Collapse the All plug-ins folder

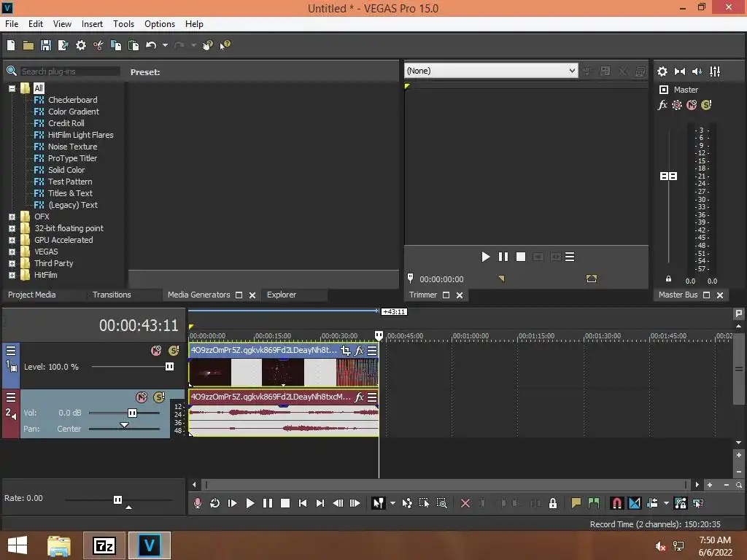[12, 88]
